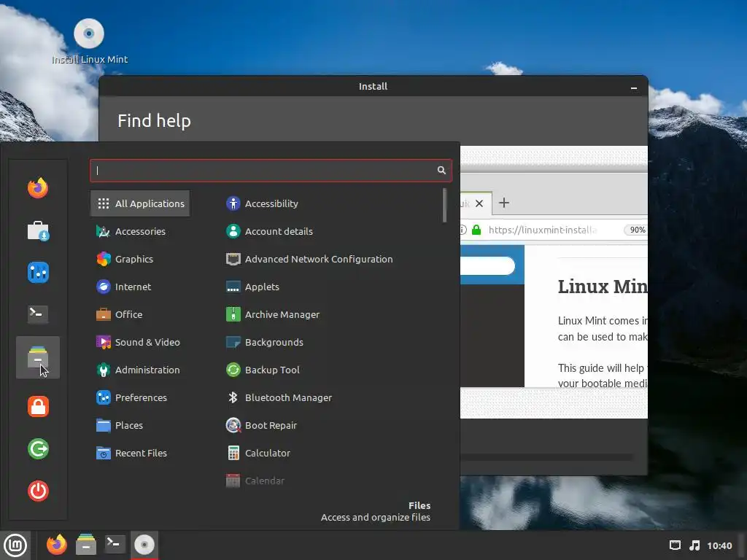Click the Linux Mint menu button
This screenshot has height=560, width=747.
coord(15,545)
